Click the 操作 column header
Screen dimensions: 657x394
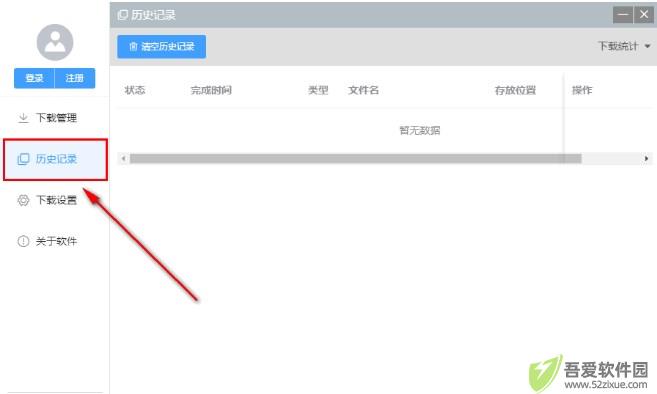tap(582, 90)
